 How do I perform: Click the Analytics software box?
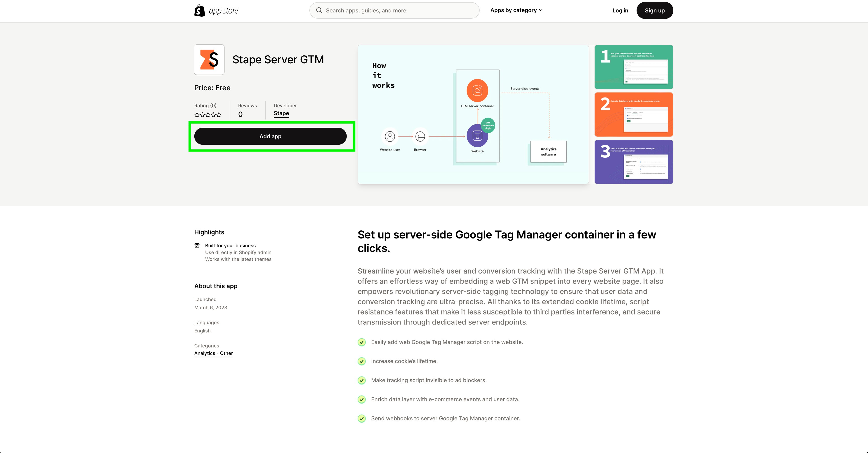pyautogui.click(x=548, y=151)
